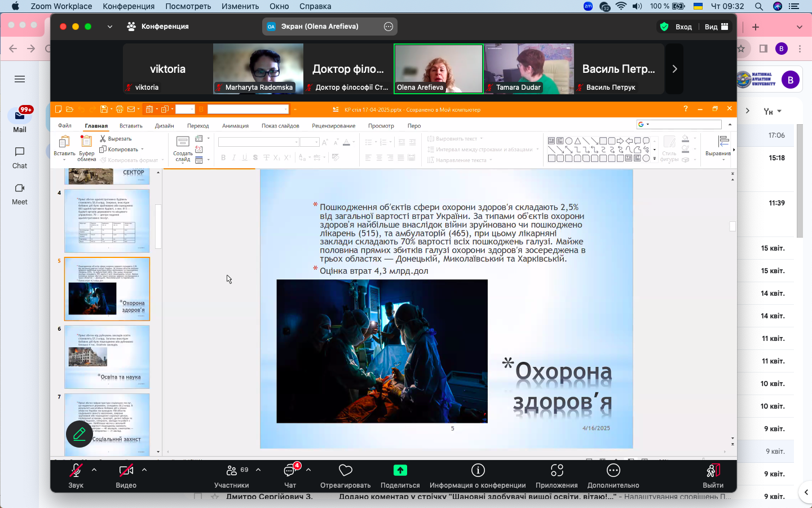Select Marharyta Radomska video thumbnail
The width and height of the screenshot is (812, 508).
click(x=258, y=69)
